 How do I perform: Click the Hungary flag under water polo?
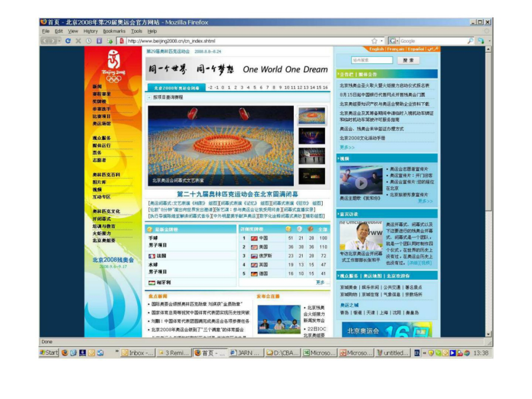pos(152,283)
